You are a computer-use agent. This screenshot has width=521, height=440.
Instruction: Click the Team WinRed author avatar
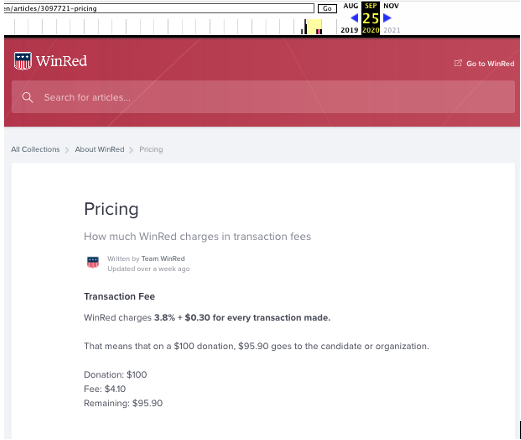point(93,262)
